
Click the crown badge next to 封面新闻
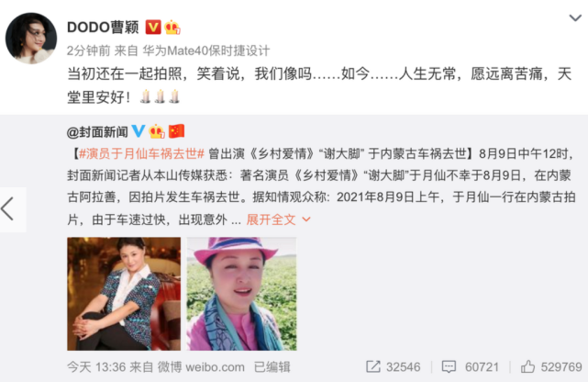(x=156, y=131)
